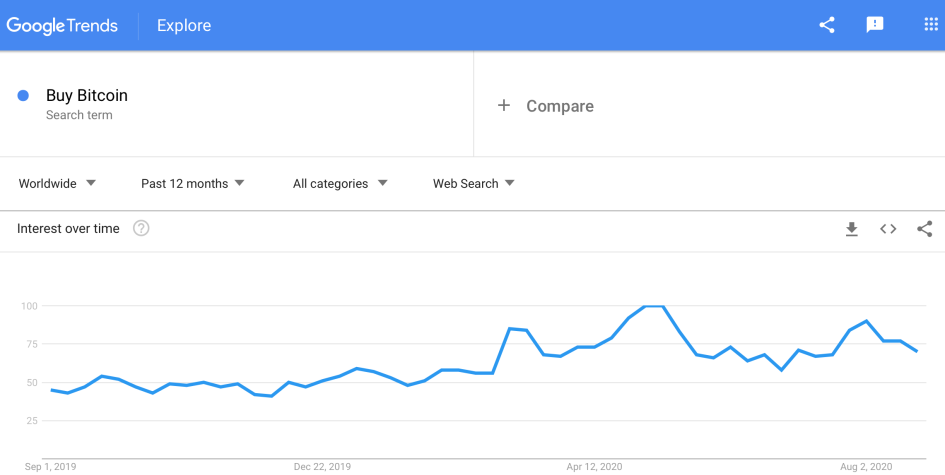Open the send feedback icon
945x475 pixels.
(x=875, y=25)
